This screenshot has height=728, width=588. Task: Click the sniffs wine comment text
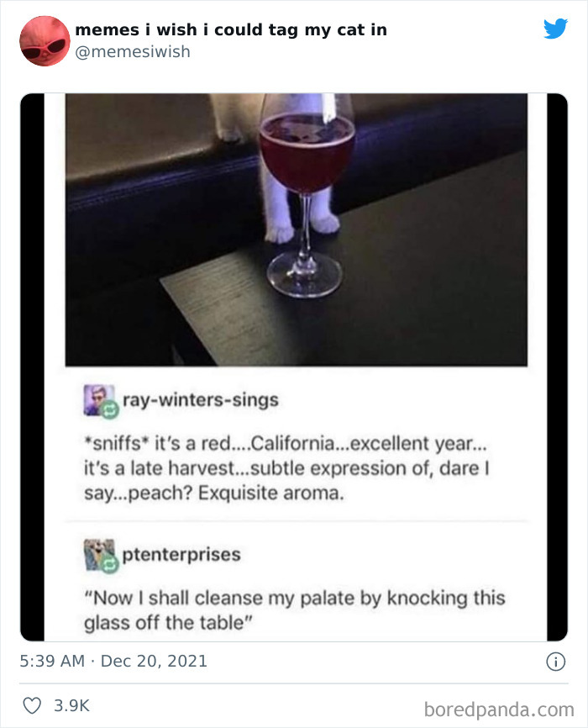click(x=286, y=468)
